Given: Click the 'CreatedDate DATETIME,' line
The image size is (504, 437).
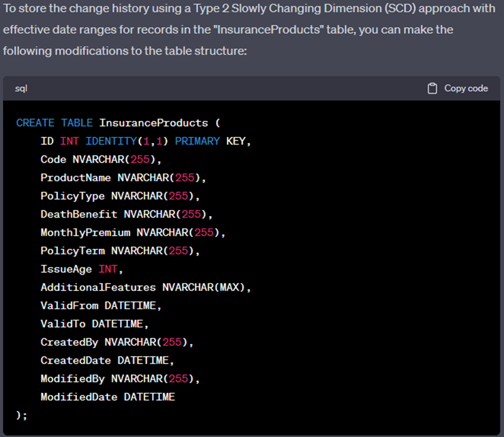Looking at the screenshot, I should (x=107, y=361).
